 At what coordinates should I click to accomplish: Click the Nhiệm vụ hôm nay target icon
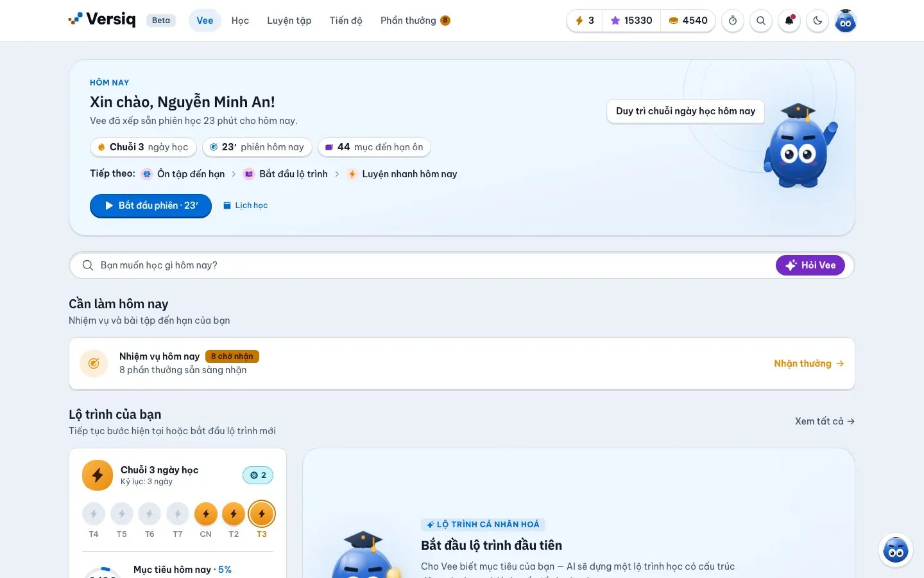(x=94, y=363)
